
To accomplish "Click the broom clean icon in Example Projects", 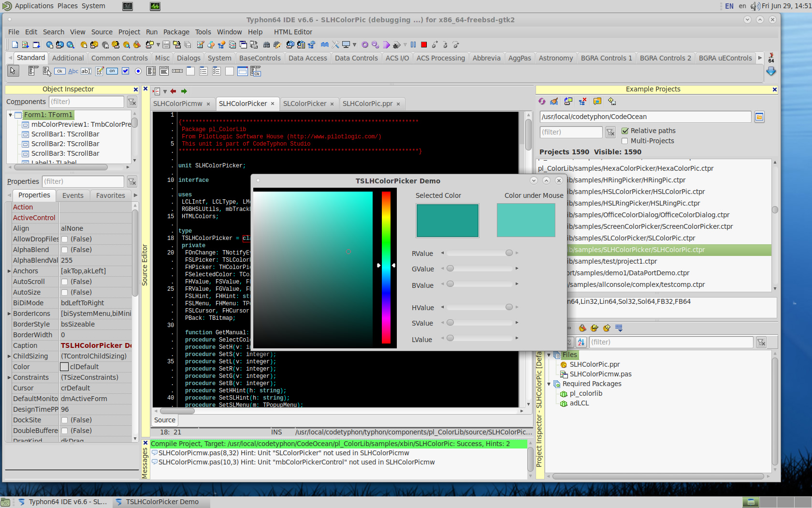I will (554, 101).
